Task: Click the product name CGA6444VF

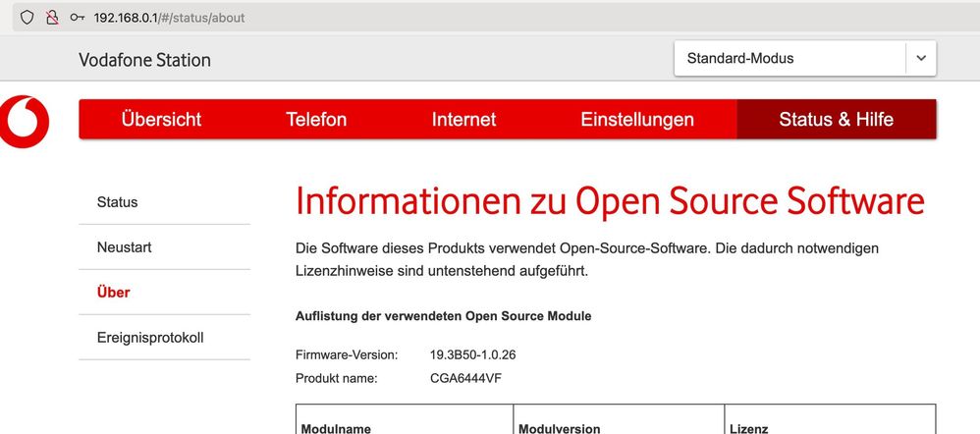Action: 465,378
